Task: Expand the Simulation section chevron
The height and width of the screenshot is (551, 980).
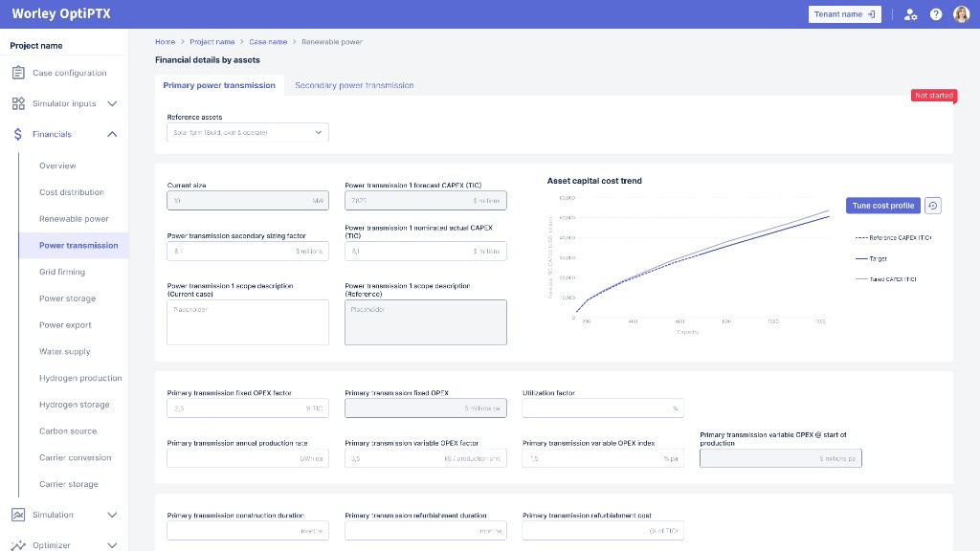Action: [x=113, y=515]
